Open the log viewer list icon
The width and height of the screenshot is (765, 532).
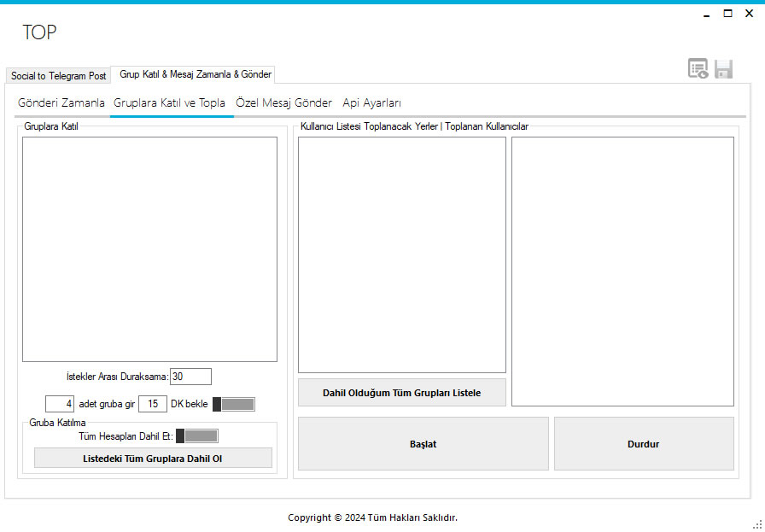coord(698,69)
